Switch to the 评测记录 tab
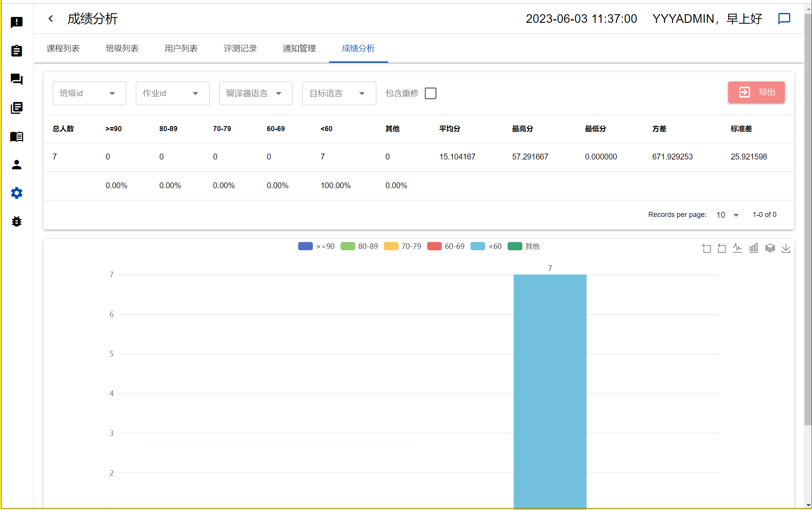 pyautogui.click(x=240, y=48)
